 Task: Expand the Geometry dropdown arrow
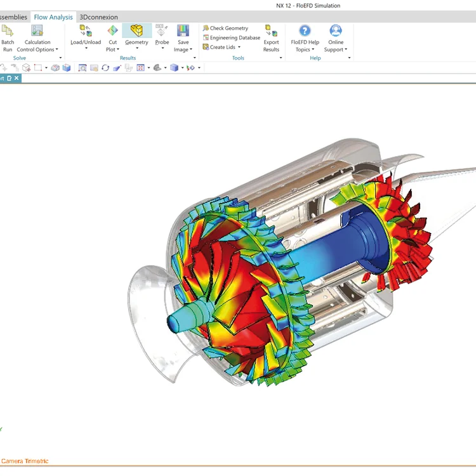137,48
